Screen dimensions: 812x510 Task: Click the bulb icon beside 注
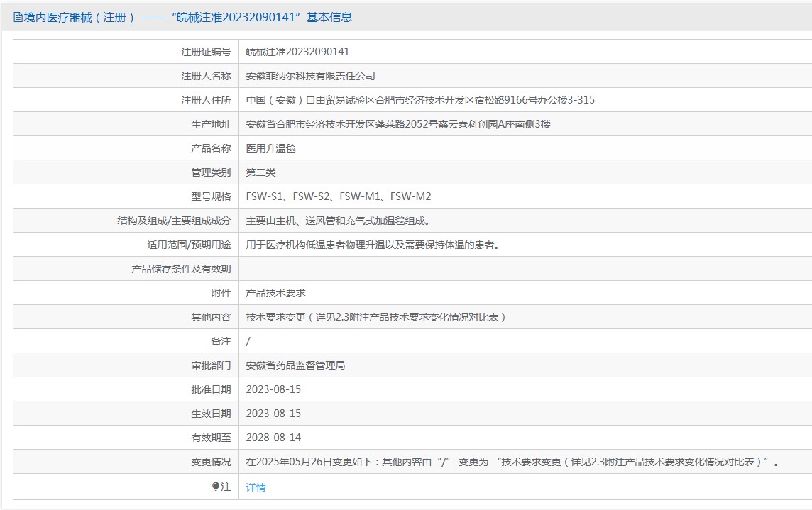click(x=216, y=487)
